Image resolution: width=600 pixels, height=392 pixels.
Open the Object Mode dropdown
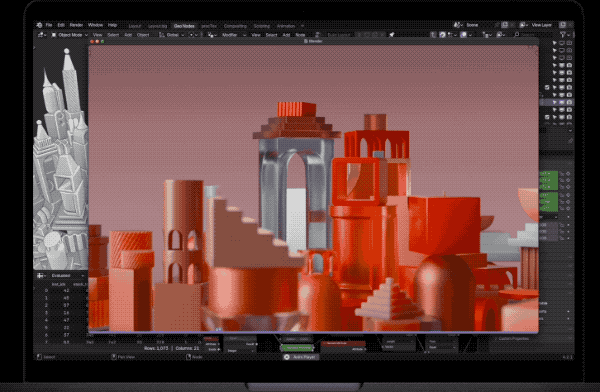point(69,35)
